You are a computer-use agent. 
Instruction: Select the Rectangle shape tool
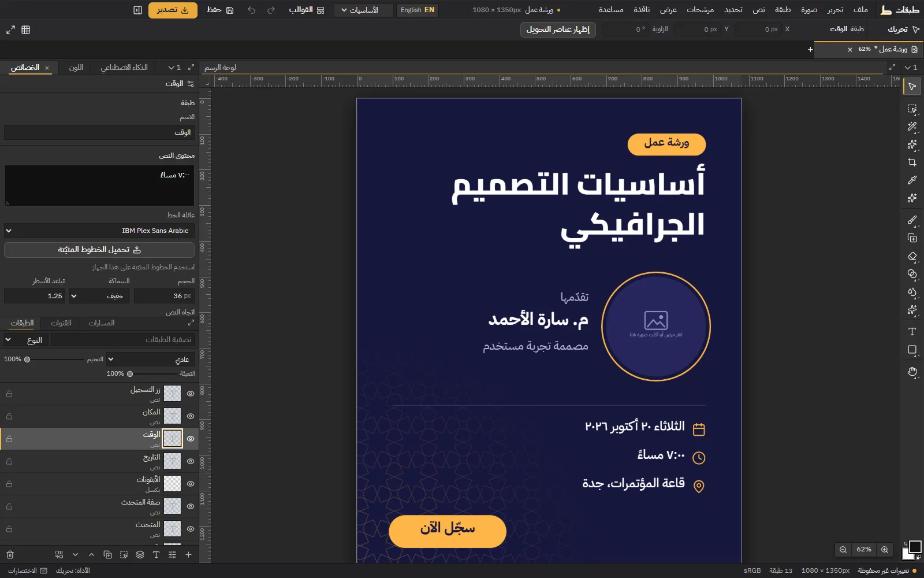point(912,350)
